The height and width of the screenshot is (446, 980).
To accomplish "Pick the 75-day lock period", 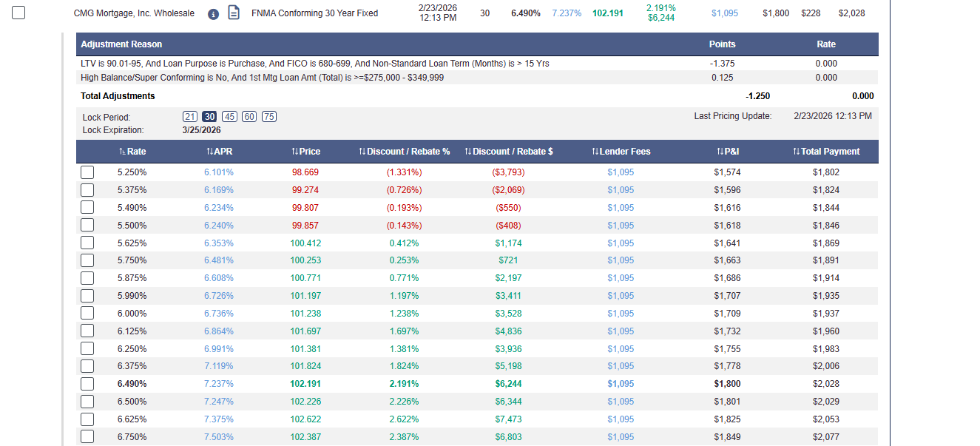I will pyautogui.click(x=269, y=117).
